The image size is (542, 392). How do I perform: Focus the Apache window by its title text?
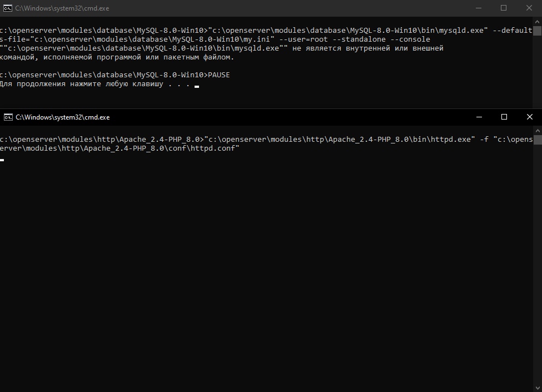[x=62, y=117]
